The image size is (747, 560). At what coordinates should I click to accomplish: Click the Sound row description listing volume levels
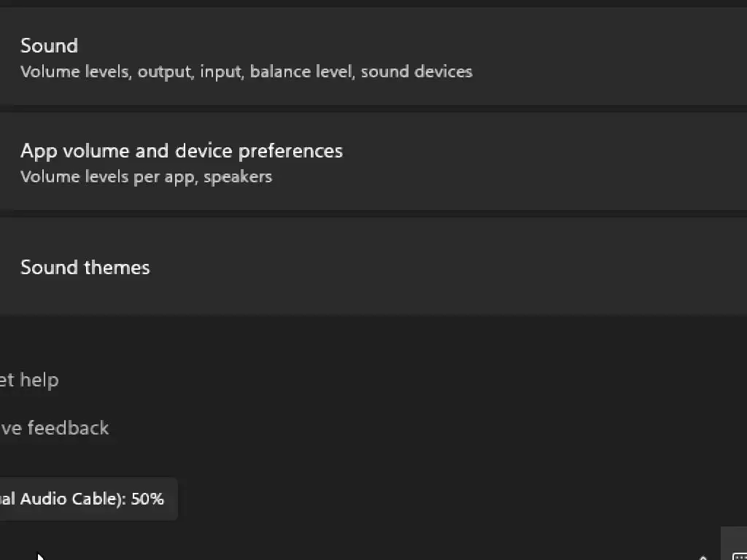[246, 71]
